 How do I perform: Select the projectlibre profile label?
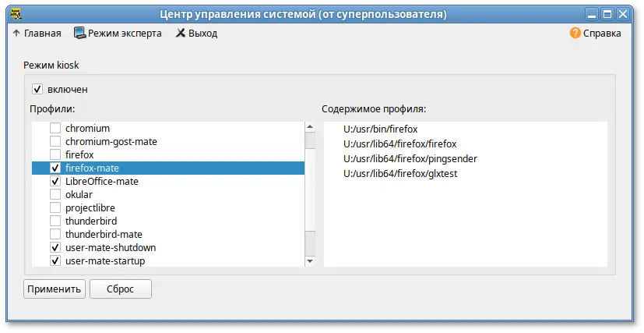coord(90,207)
